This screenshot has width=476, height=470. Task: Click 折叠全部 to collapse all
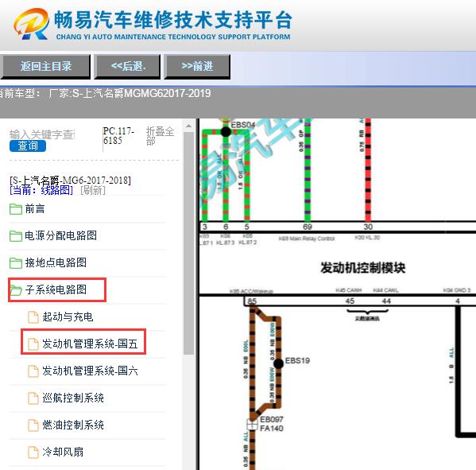click(x=160, y=136)
